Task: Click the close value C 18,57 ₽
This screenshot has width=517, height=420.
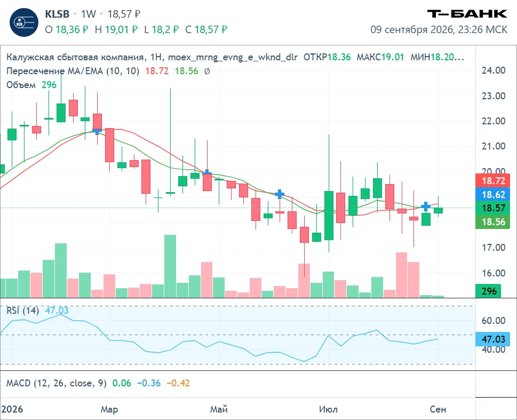Action: pyautogui.click(x=206, y=30)
